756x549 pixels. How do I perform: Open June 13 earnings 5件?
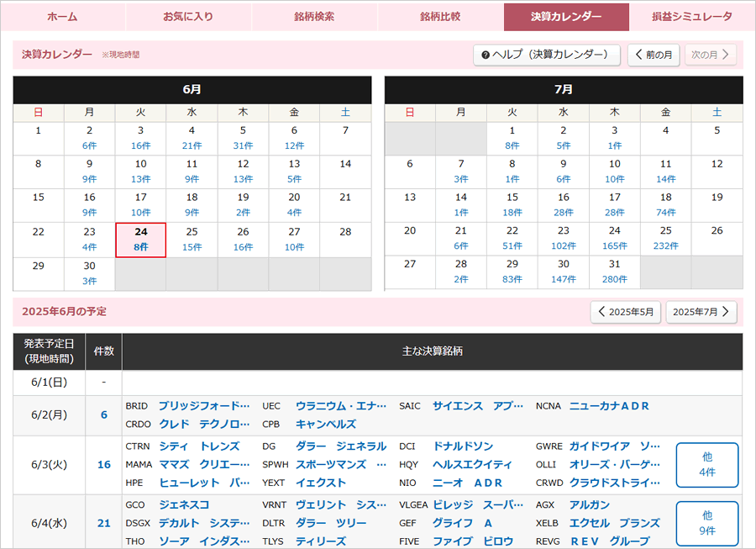(x=294, y=179)
